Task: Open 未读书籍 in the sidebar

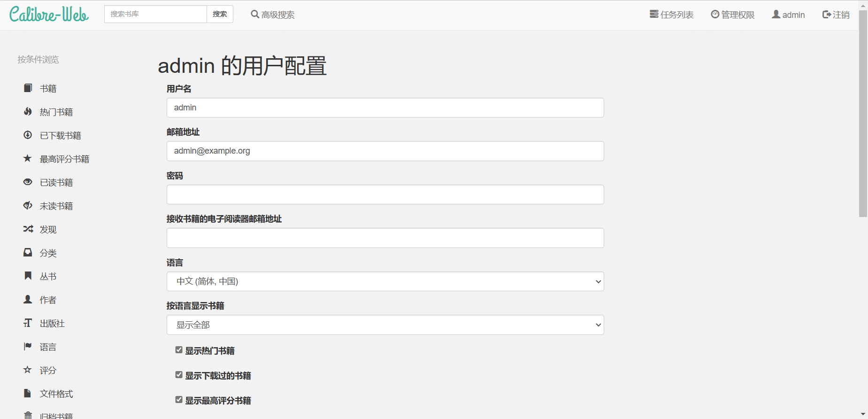Action: click(56, 206)
